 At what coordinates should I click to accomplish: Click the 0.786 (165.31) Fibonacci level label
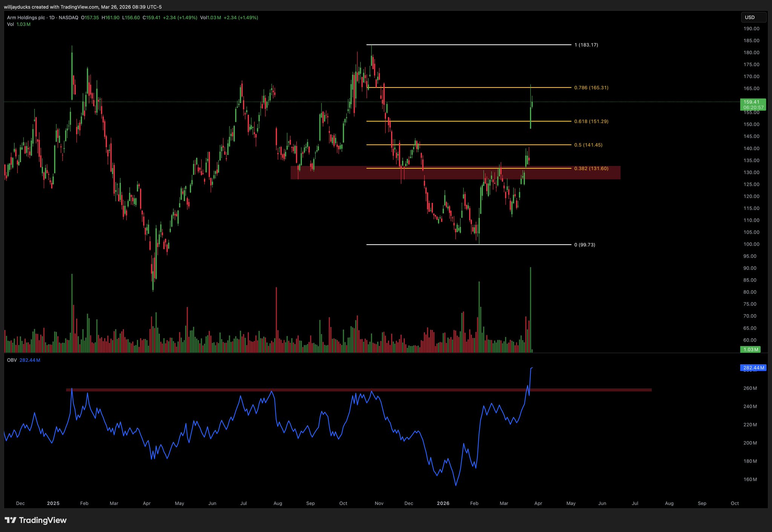click(591, 88)
